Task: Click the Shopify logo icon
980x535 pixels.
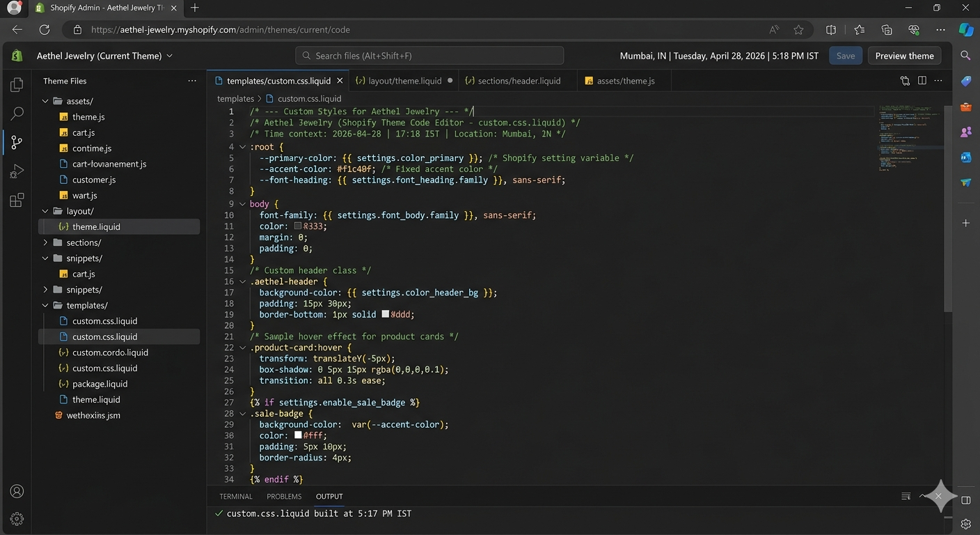Action: (17, 56)
